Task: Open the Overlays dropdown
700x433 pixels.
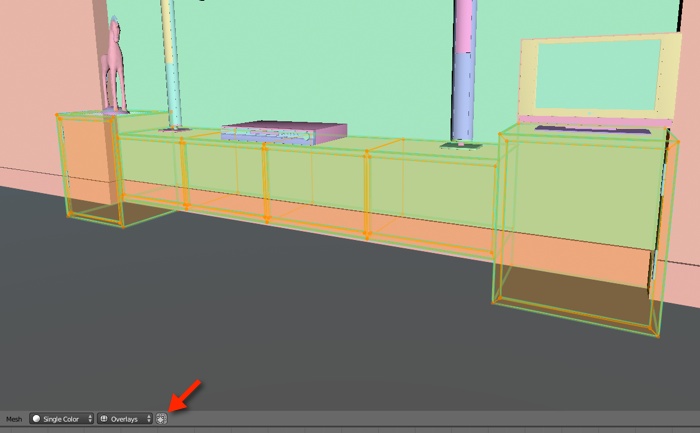Action: coord(125,419)
